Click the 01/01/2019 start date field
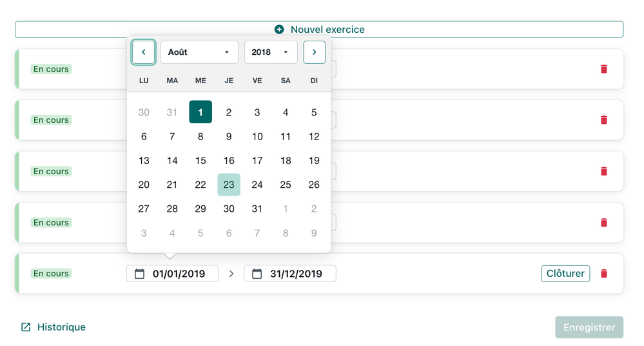644x346 pixels. tap(179, 274)
